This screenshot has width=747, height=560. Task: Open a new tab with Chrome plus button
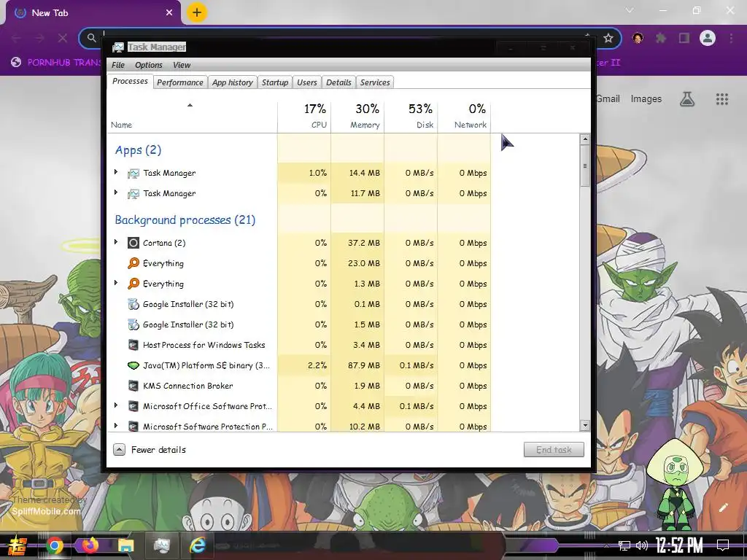(x=197, y=12)
